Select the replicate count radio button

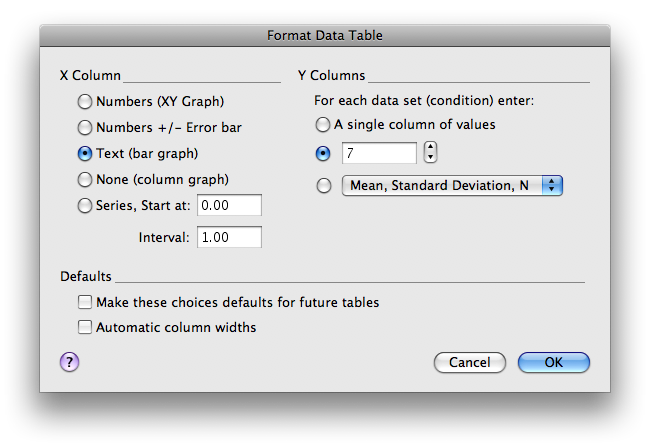tap(322, 153)
